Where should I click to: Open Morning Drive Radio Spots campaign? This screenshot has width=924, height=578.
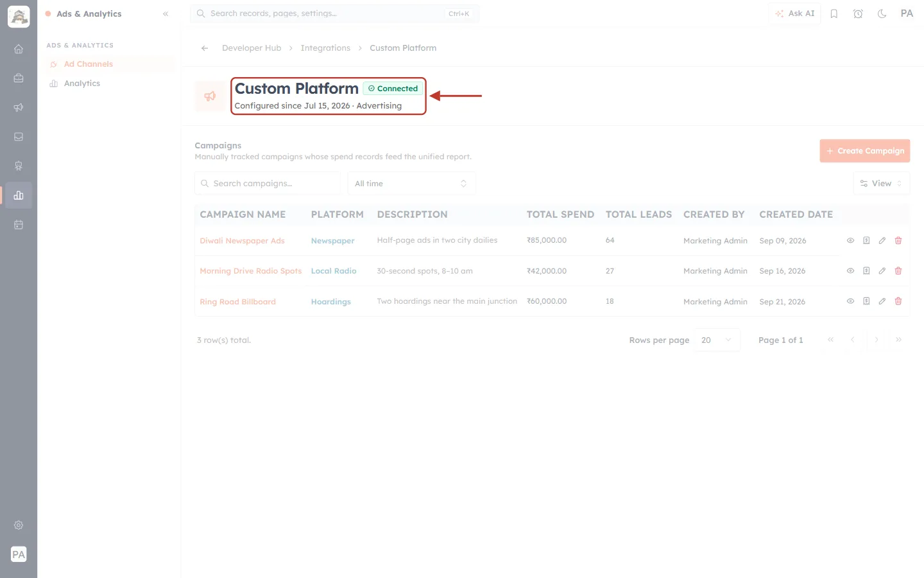(250, 271)
